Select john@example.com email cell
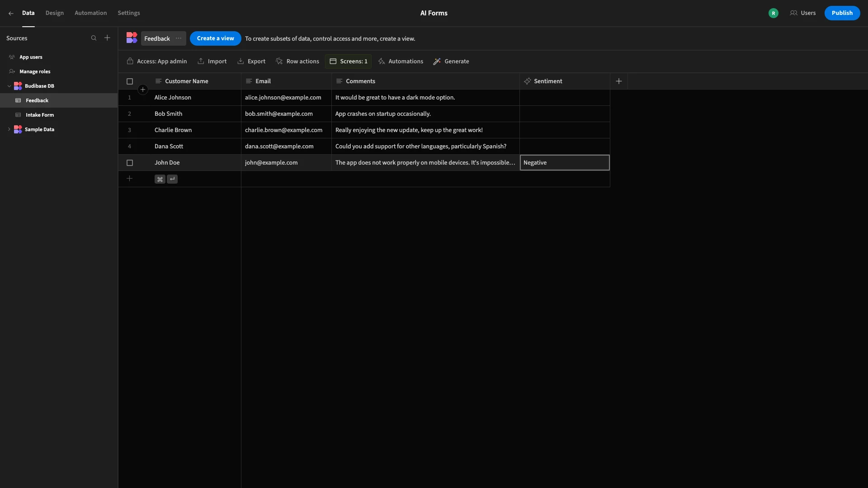The image size is (868, 488). 286,163
